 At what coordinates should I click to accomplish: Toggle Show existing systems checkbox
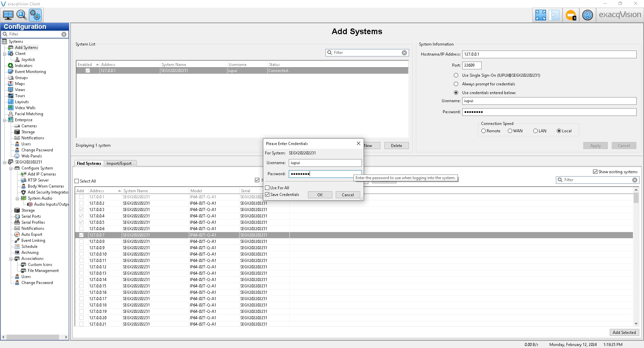[595, 172]
